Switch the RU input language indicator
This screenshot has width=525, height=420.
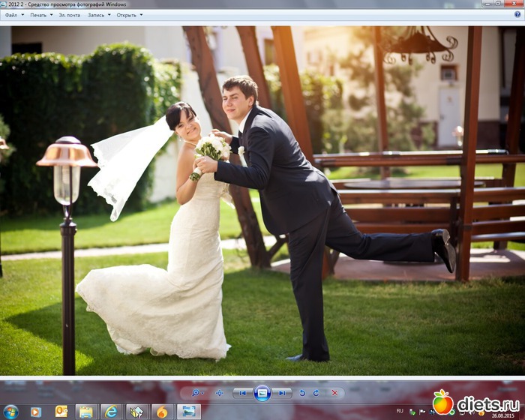(x=399, y=411)
